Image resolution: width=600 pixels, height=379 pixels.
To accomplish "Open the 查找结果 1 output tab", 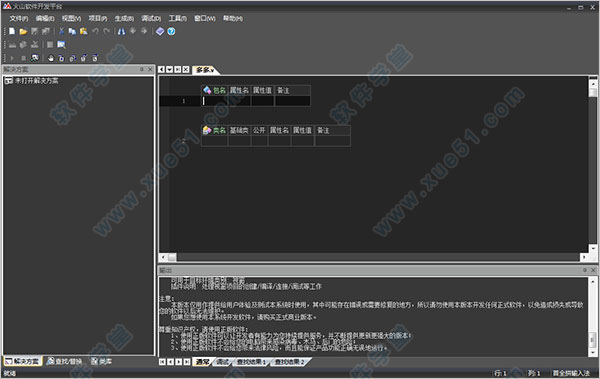I will coord(251,361).
